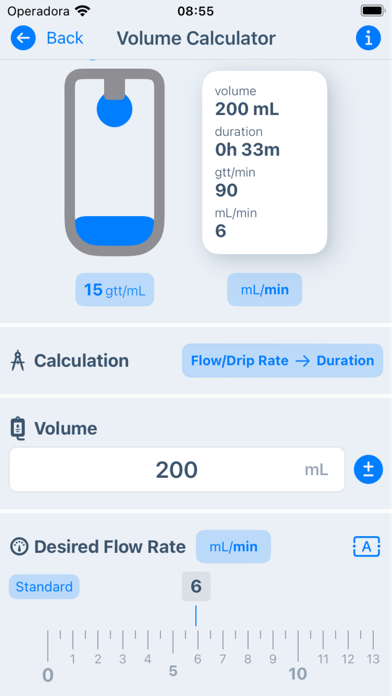The image size is (392, 696).
Task: Tap the gauge icon beside Desired Flow Rate
Action: (x=19, y=547)
